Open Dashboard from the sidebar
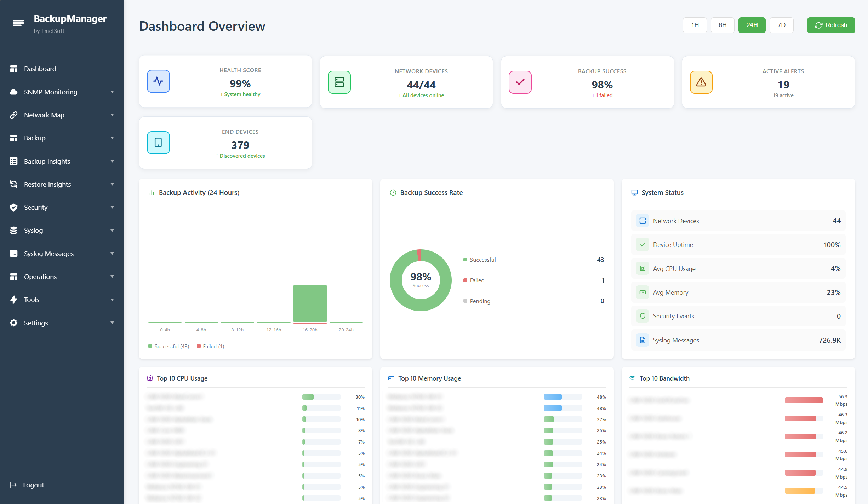 (x=62, y=69)
